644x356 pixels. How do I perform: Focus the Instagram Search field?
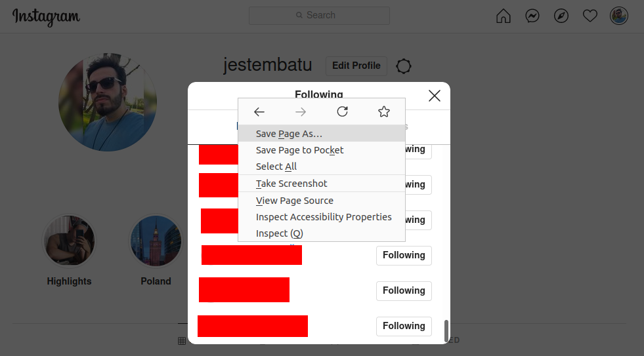319,16
